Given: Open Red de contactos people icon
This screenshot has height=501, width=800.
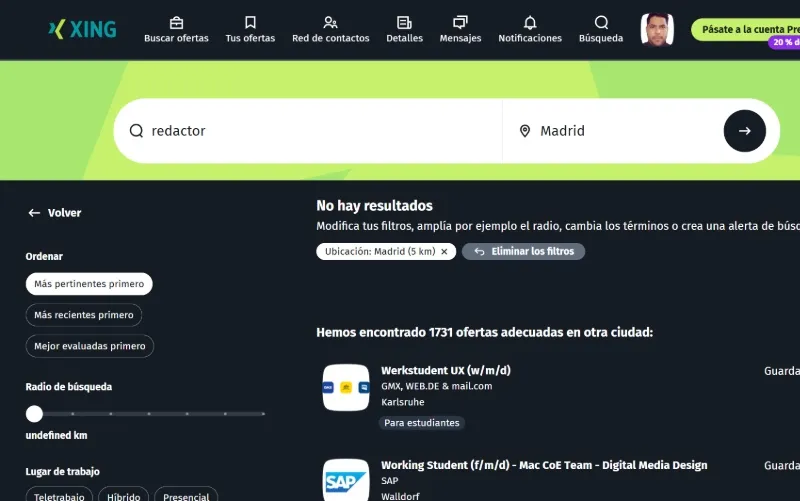Looking at the screenshot, I should pos(331,23).
